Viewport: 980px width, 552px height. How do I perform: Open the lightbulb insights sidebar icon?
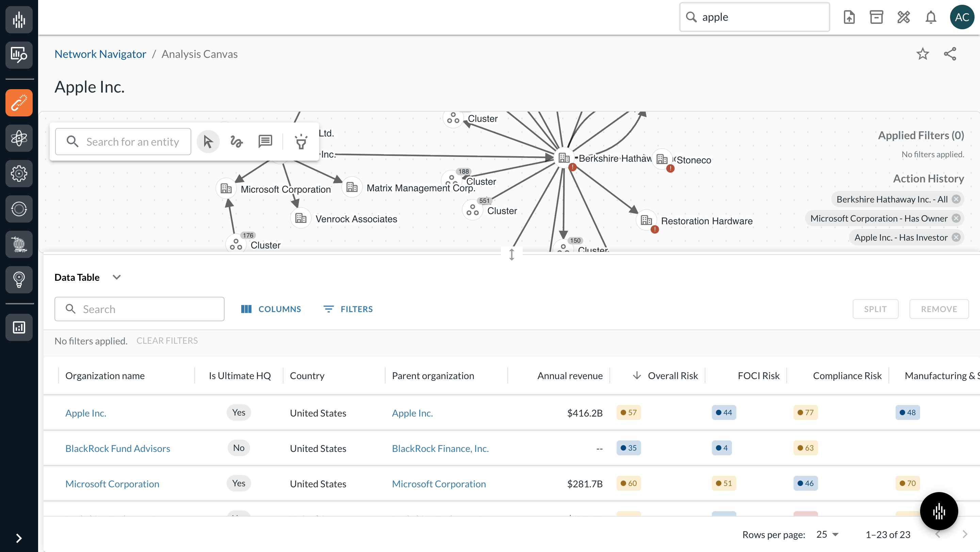coord(19,280)
